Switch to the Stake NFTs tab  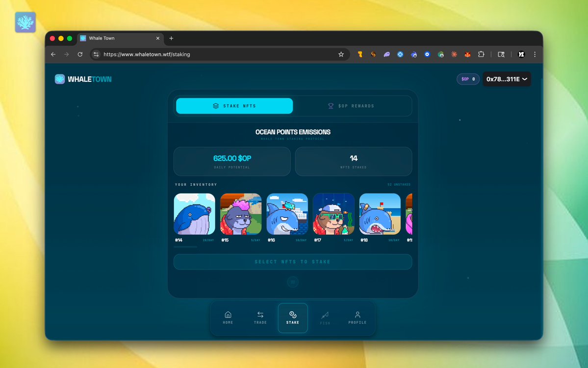pyautogui.click(x=234, y=106)
